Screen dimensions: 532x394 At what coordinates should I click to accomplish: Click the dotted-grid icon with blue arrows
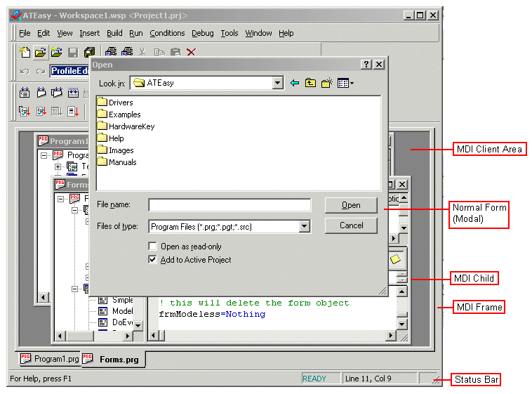coord(73,93)
